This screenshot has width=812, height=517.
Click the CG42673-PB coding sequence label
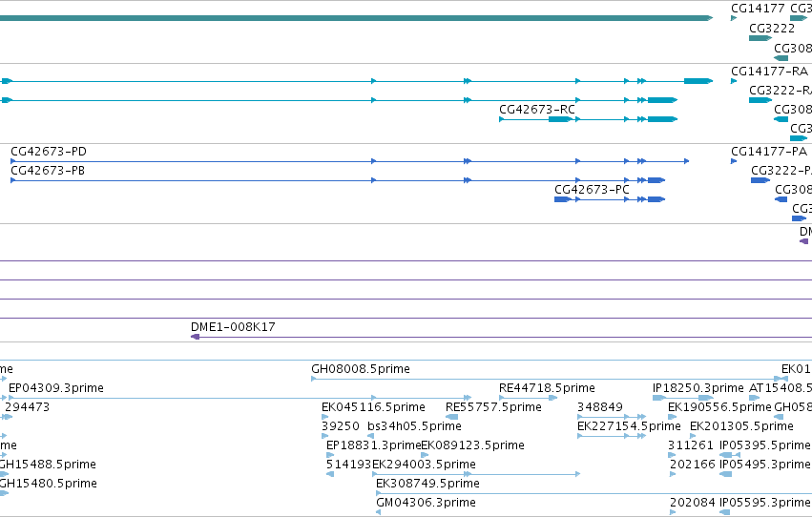[48, 171]
